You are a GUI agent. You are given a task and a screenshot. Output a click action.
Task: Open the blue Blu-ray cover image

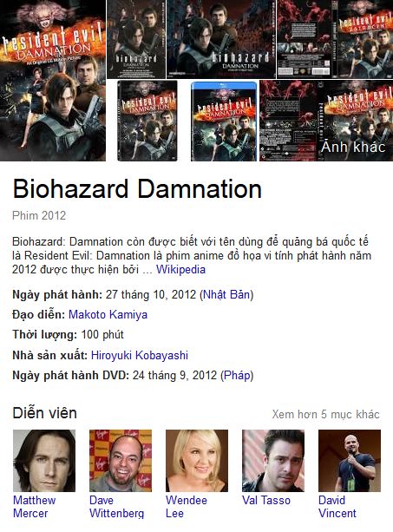[224, 121]
